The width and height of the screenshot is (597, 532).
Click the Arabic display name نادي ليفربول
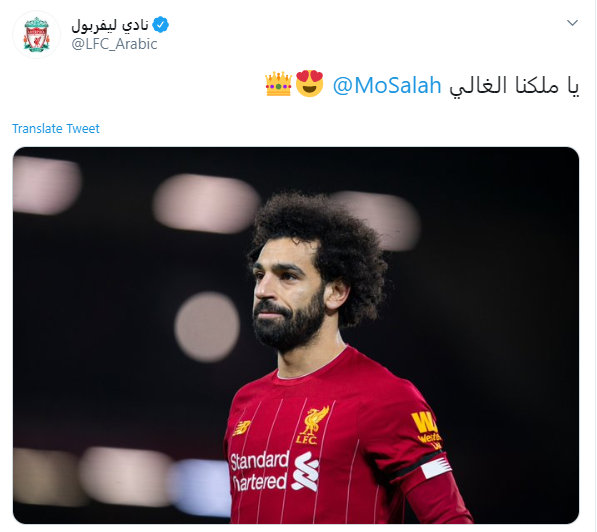pos(110,25)
